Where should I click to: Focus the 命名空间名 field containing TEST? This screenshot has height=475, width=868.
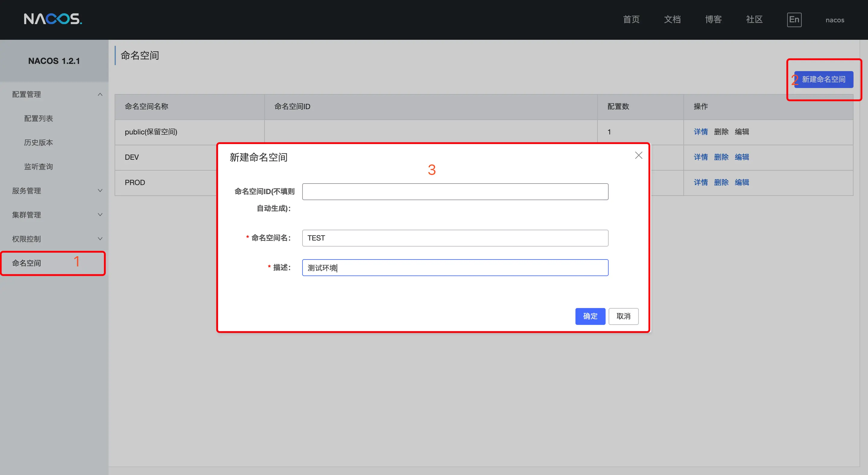[x=455, y=238]
